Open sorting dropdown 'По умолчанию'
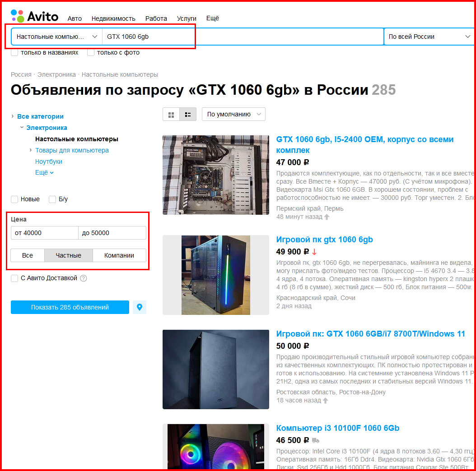Screen dimensions: 476x471 [234, 114]
